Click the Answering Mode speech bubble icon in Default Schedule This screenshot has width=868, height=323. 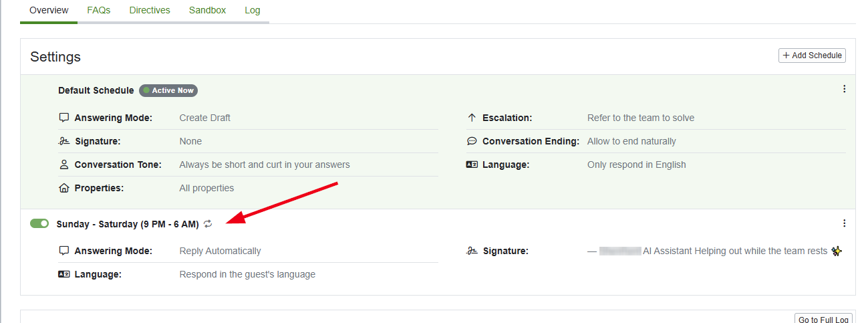click(x=64, y=118)
